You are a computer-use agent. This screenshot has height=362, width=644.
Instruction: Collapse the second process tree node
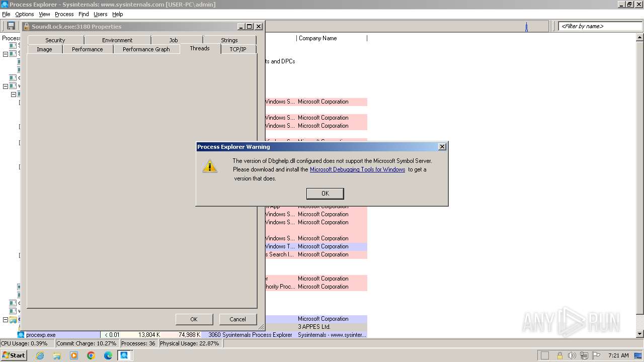pos(6,54)
